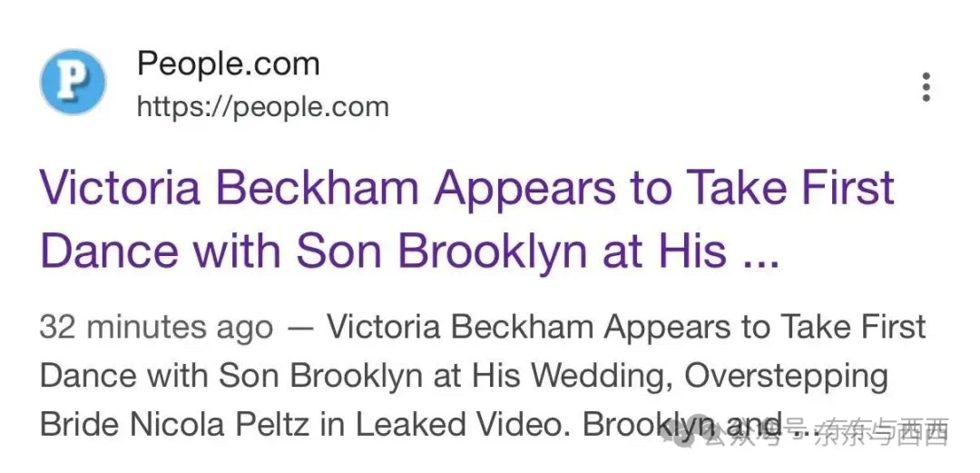Open the Victoria Beckham headline link

[x=467, y=219]
